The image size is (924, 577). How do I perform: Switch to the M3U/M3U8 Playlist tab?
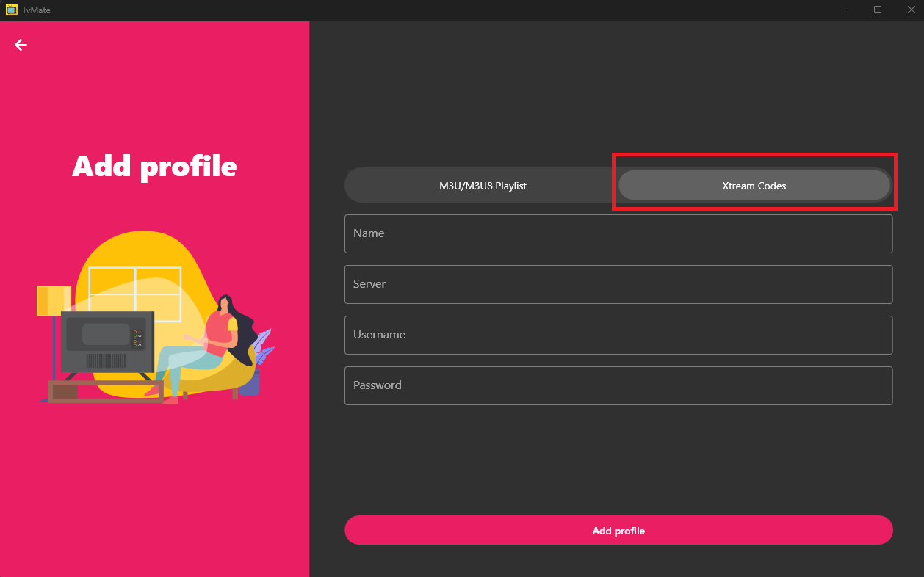483,186
